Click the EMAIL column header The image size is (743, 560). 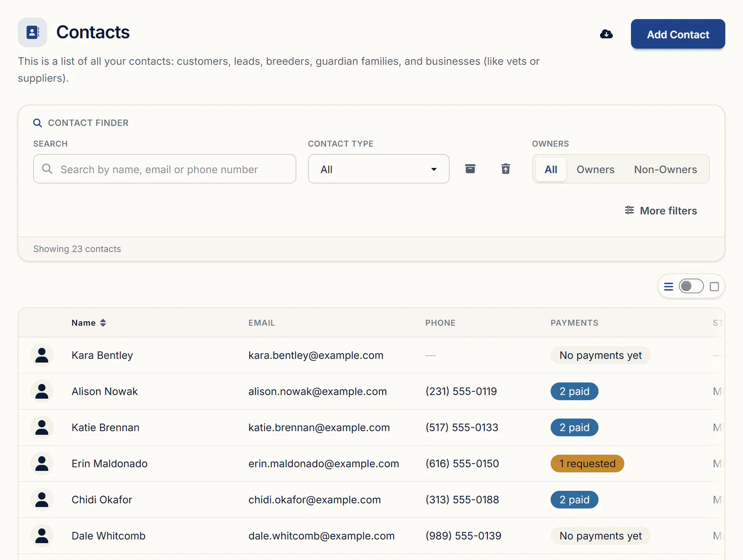click(x=261, y=323)
